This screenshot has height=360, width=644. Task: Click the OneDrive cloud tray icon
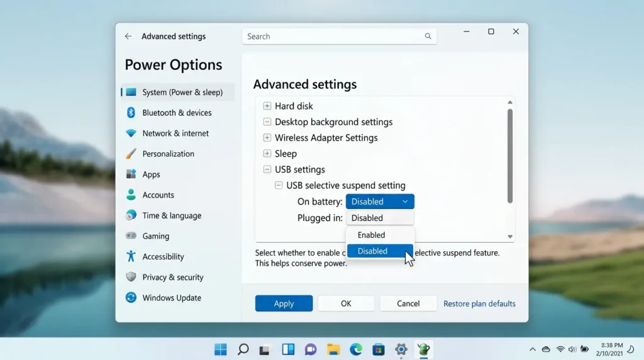(546, 349)
